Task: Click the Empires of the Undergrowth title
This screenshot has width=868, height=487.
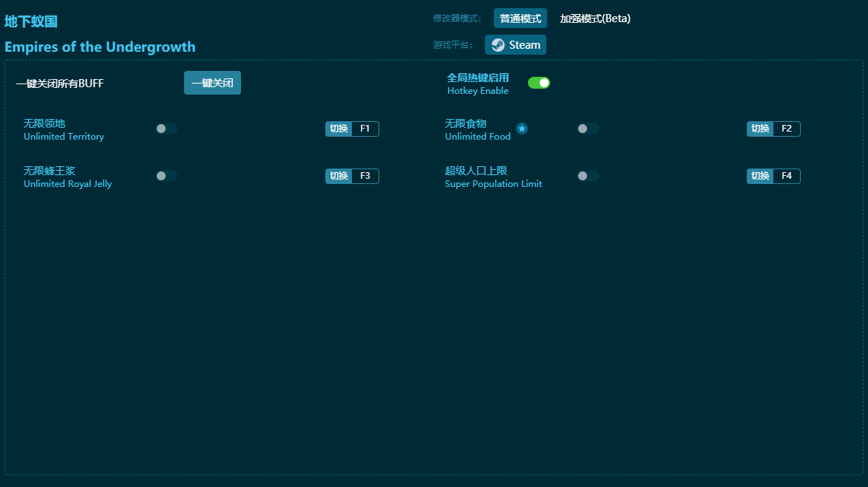Action: point(100,47)
